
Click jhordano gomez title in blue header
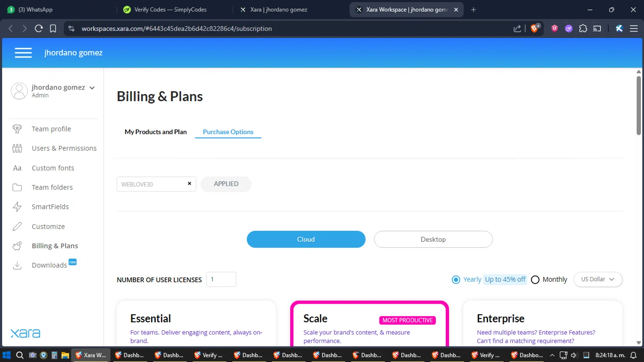73,53
